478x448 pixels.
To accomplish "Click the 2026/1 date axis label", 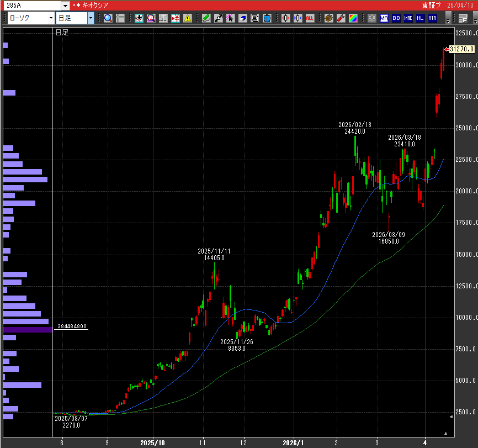I will coord(293,443).
